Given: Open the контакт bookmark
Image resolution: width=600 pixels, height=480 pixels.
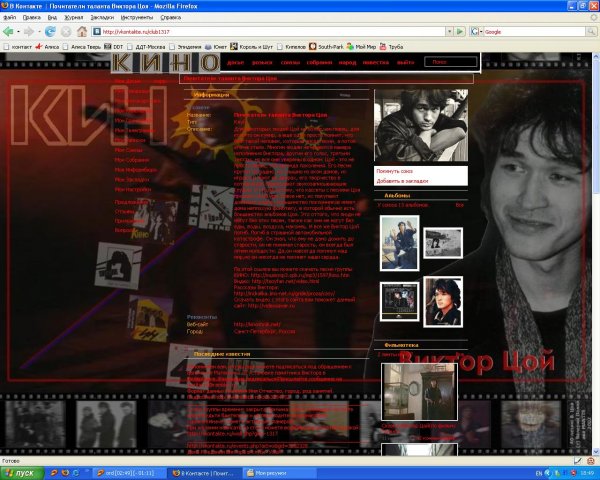Looking at the screenshot, I should (17, 47).
